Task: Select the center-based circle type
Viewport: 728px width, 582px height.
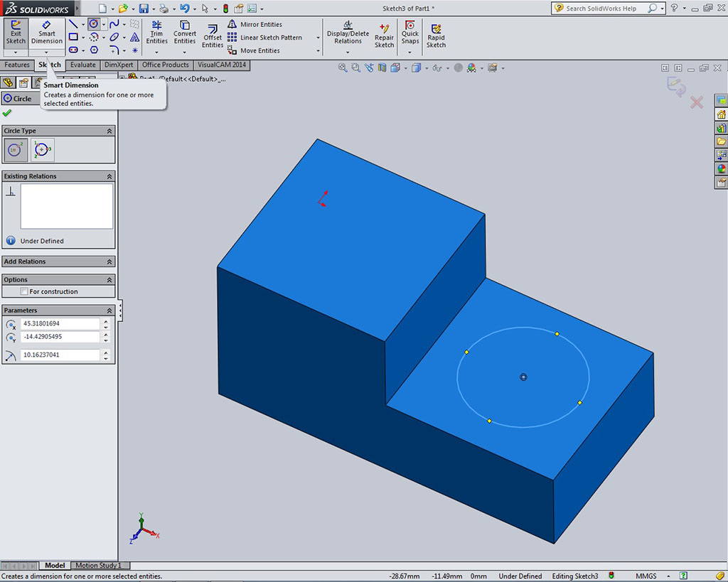Action: coord(16,149)
